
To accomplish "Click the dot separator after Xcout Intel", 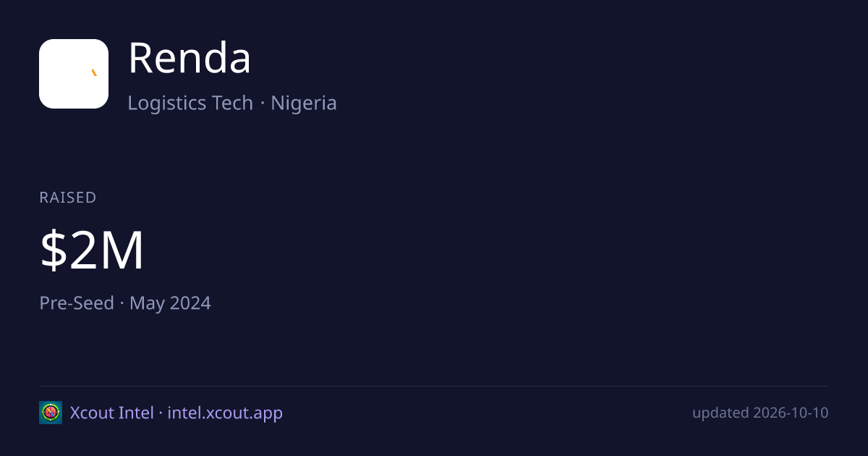I will pyautogui.click(x=161, y=413).
